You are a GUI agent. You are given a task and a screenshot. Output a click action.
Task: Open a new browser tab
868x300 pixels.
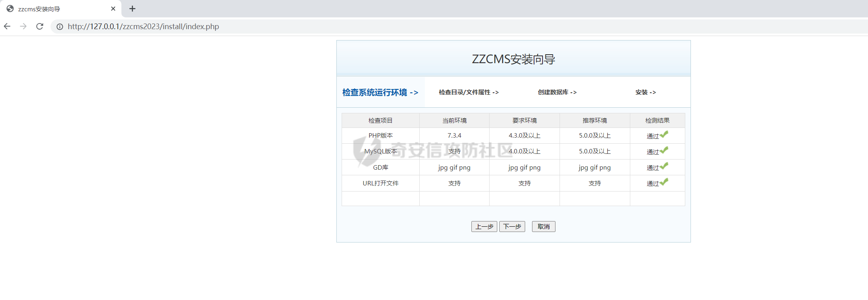pyautogui.click(x=132, y=9)
